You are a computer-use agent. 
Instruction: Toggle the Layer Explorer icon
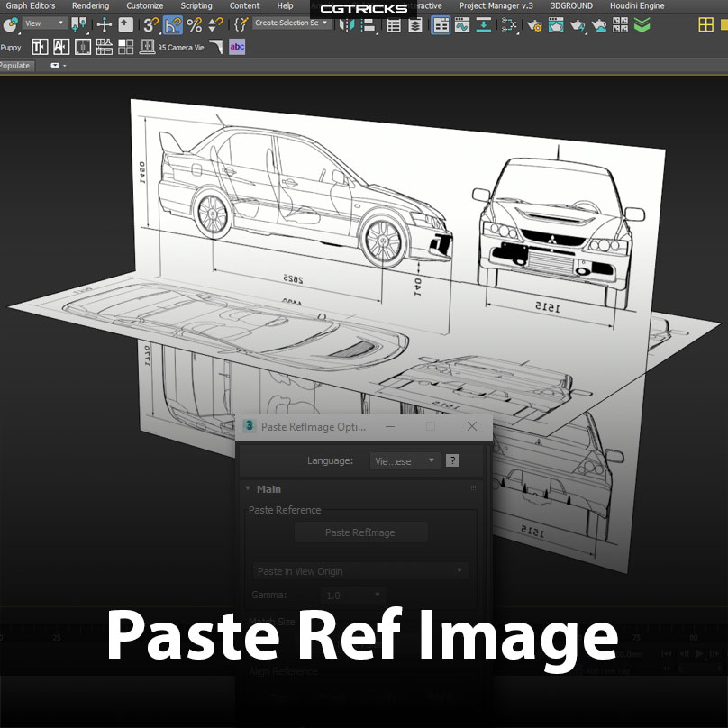415,25
